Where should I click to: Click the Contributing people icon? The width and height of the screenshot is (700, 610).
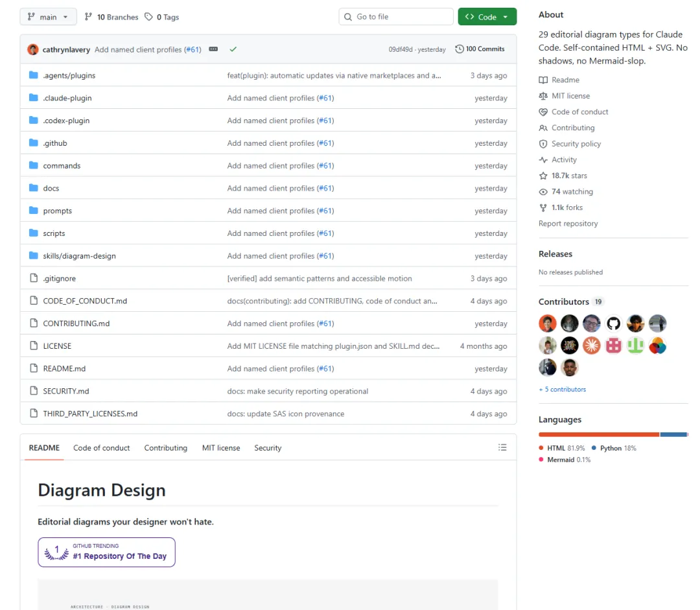[543, 128]
